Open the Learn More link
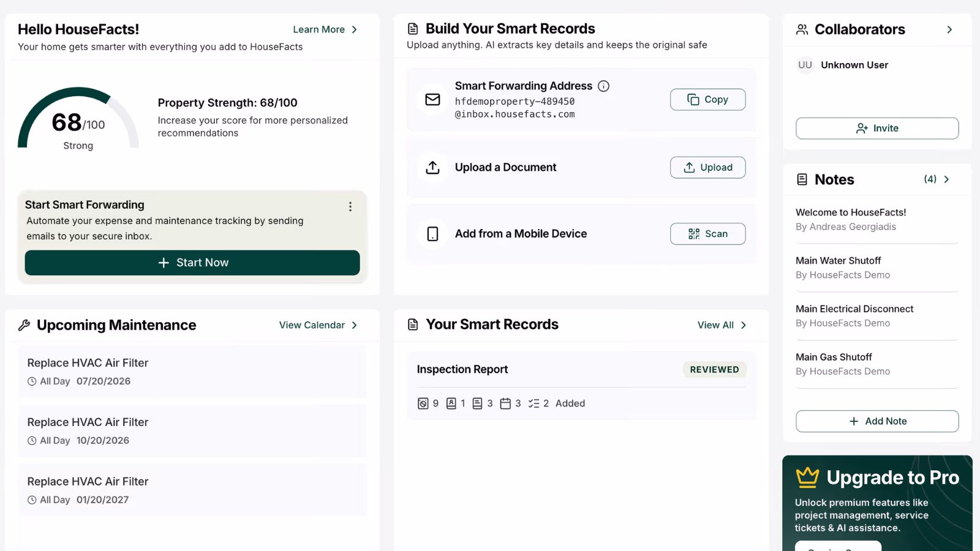This screenshot has height=551, width=980. [x=318, y=29]
